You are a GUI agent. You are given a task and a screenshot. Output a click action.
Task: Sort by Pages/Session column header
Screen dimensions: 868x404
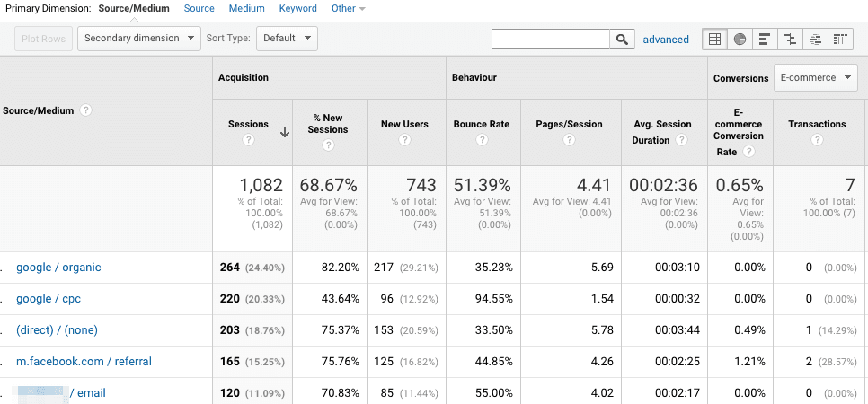point(569,125)
